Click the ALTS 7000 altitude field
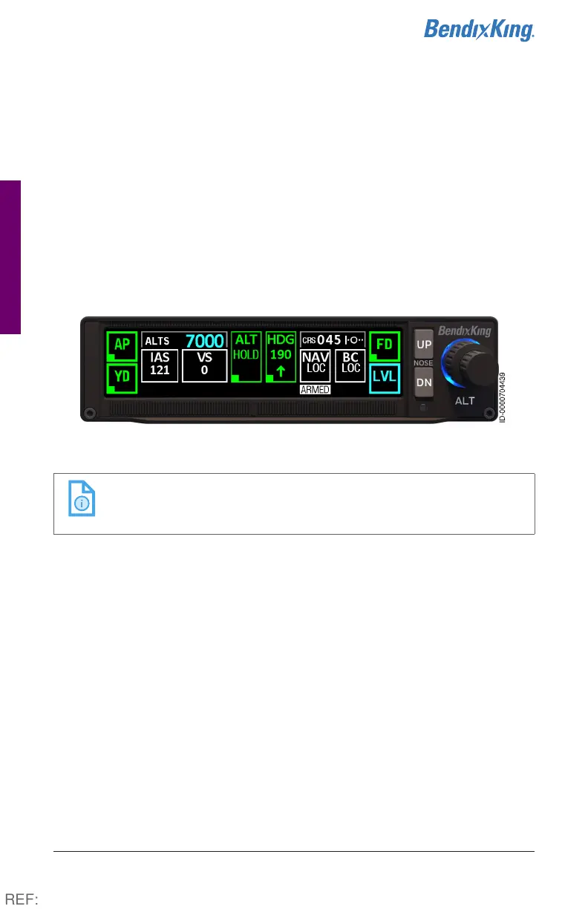 184,340
